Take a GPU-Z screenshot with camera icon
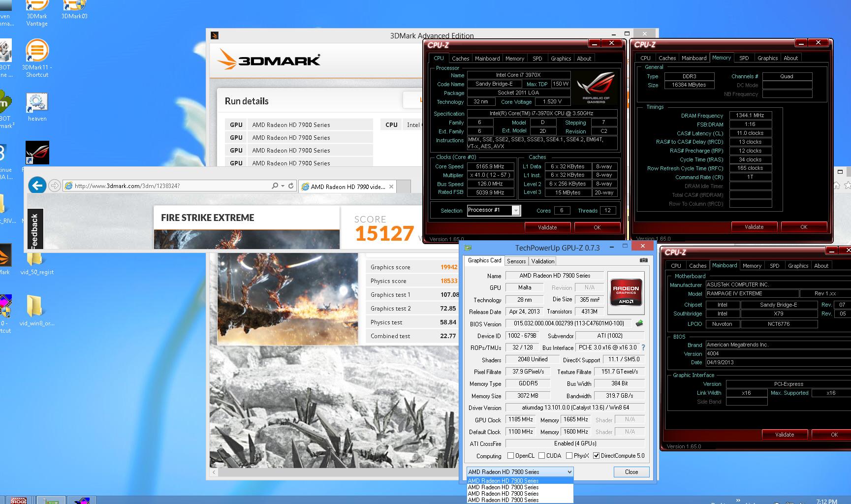This screenshot has height=504, width=851. [x=643, y=260]
